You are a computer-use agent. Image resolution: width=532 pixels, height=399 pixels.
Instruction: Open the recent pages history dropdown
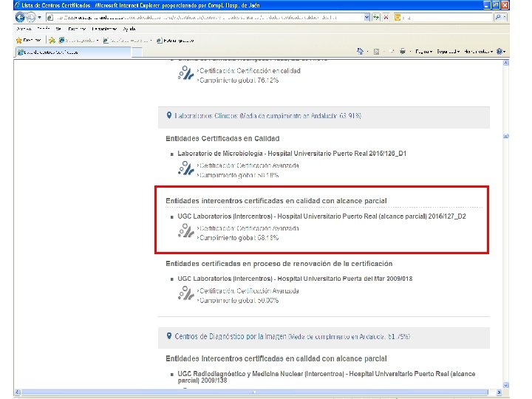tap(39, 17)
